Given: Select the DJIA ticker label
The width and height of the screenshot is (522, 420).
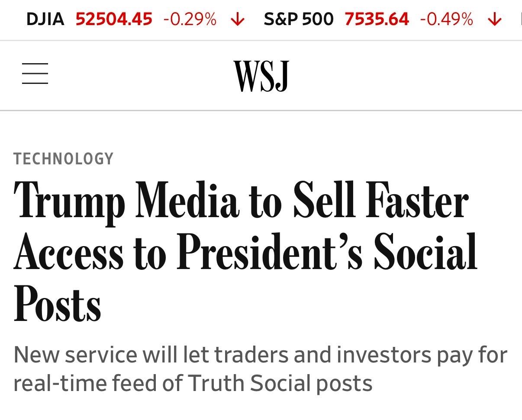Looking at the screenshot, I should 45,19.
